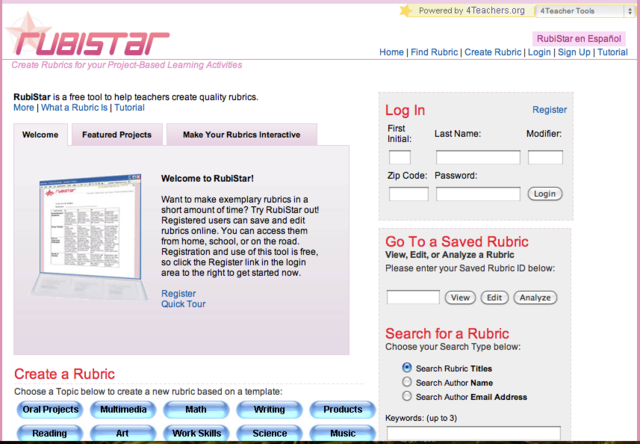Image resolution: width=640 pixels, height=444 pixels.
Task: Choose the Reading topic button
Action: (50, 433)
